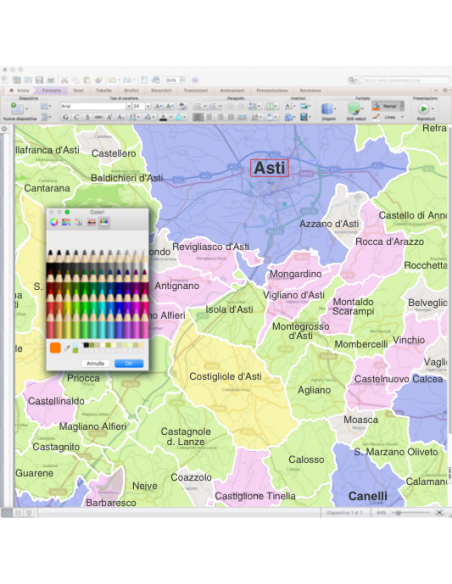
Task: Toggle italic C formatting
Action: [76, 117]
